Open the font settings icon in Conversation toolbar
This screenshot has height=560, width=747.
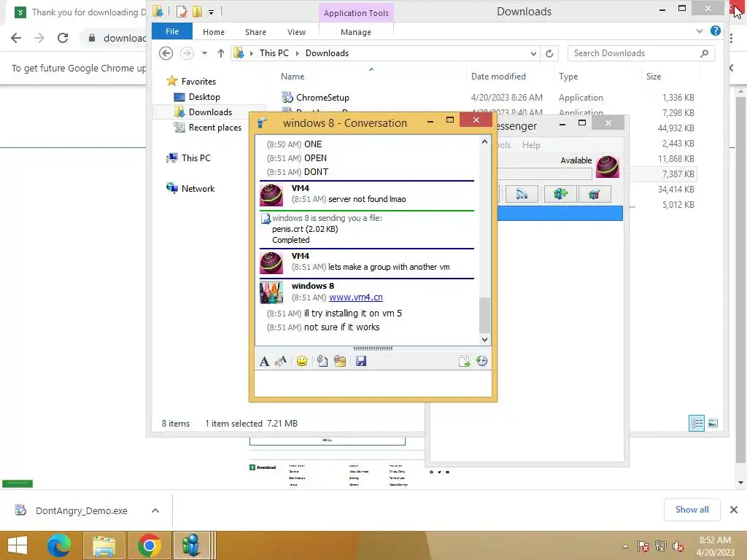click(264, 362)
